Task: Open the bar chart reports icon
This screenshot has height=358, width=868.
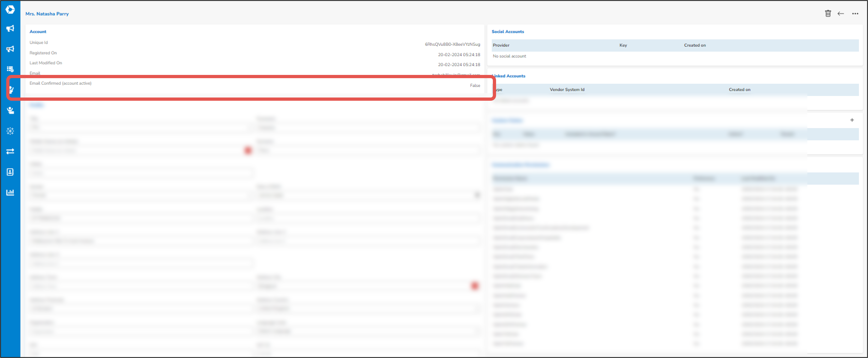Action: (x=10, y=192)
